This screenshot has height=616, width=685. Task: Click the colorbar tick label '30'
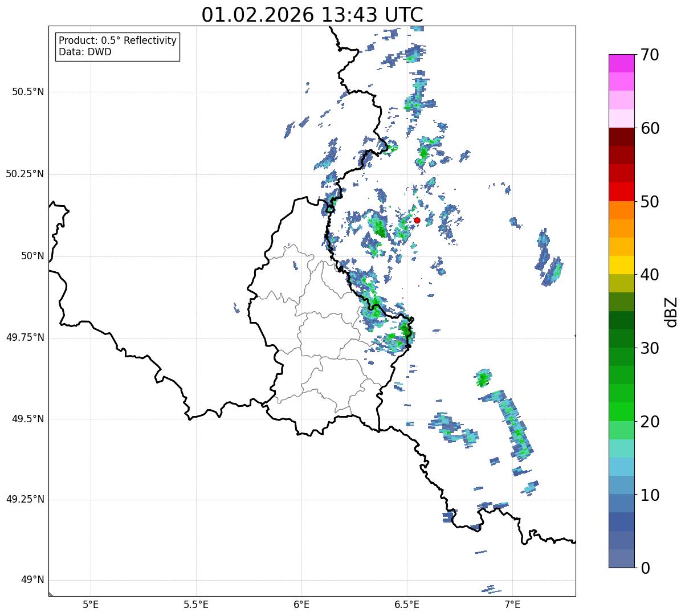click(x=650, y=348)
